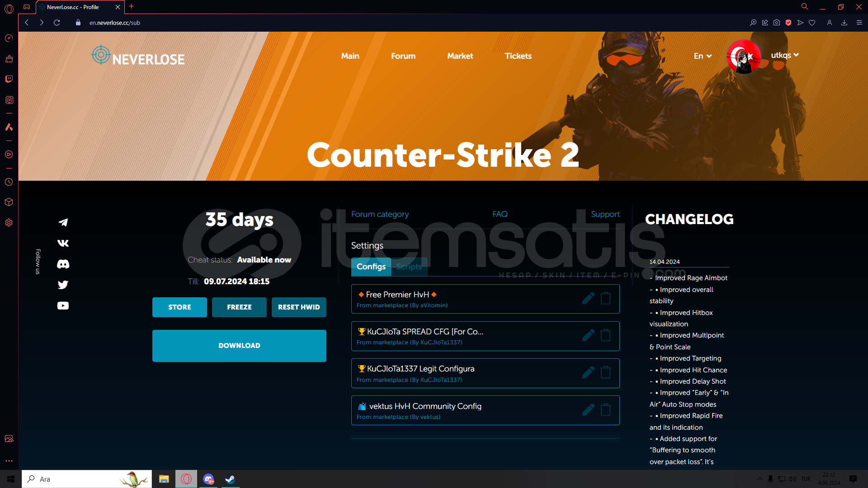Image resolution: width=868 pixels, height=488 pixels.
Task: Click the DOWNLOAD button
Action: pyautogui.click(x=239, y=346)
